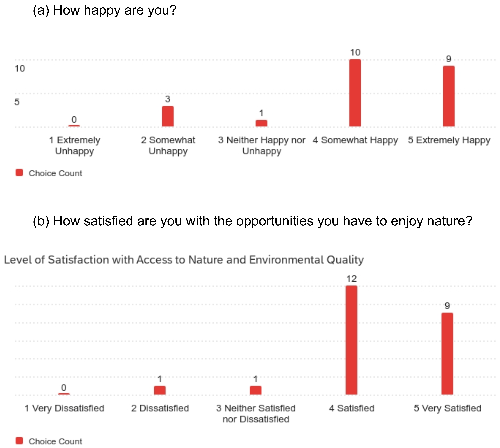
Task: Select the tallest red bar for 4 Satisfied
Action: [x=351, y=340]
